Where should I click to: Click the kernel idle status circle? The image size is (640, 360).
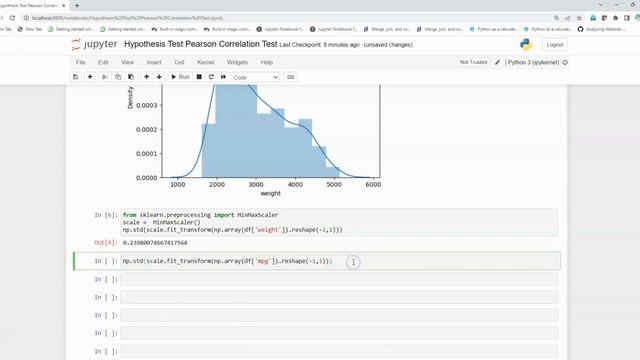point(565,62)
